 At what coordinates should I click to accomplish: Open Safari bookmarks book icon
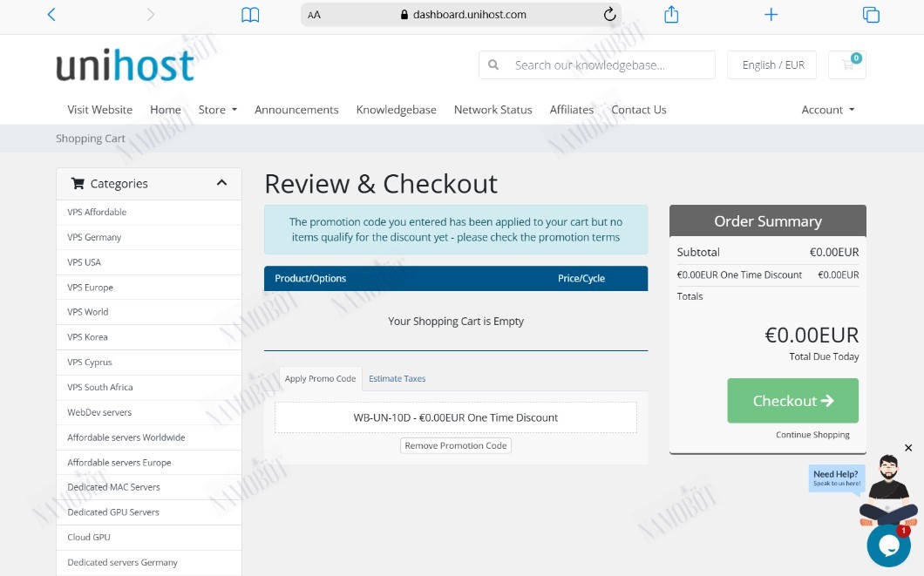pyautogui.click(x=250, y=15)
